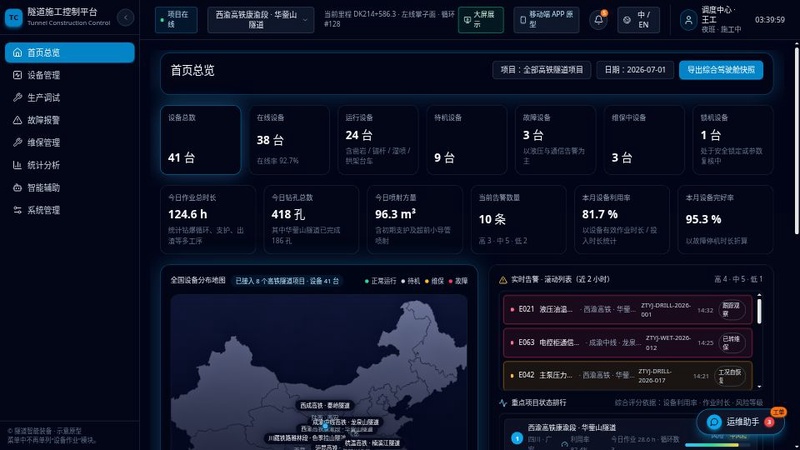Open alarm row E042 主泵压力
This screenshot has width=800, height=450.
pyautogui.click(x=628, y=376)
